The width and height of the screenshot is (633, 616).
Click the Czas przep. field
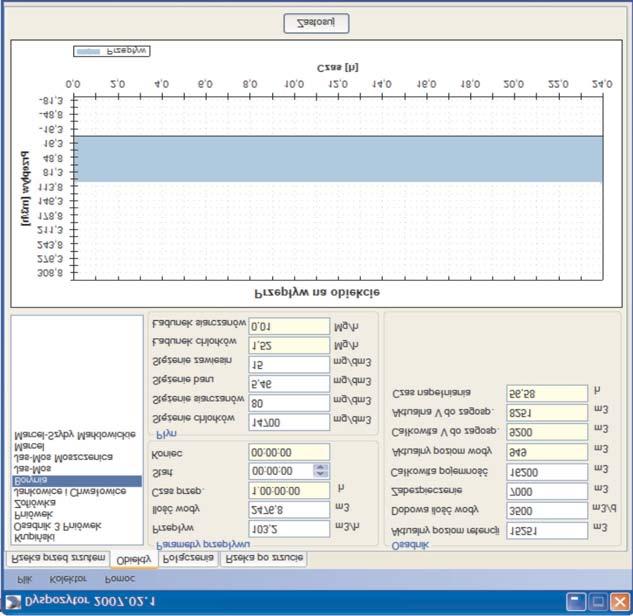coord(289,491)
